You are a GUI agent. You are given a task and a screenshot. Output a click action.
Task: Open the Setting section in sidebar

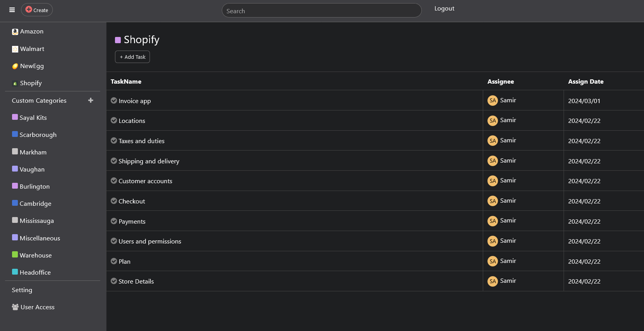[x=22, y=290]
